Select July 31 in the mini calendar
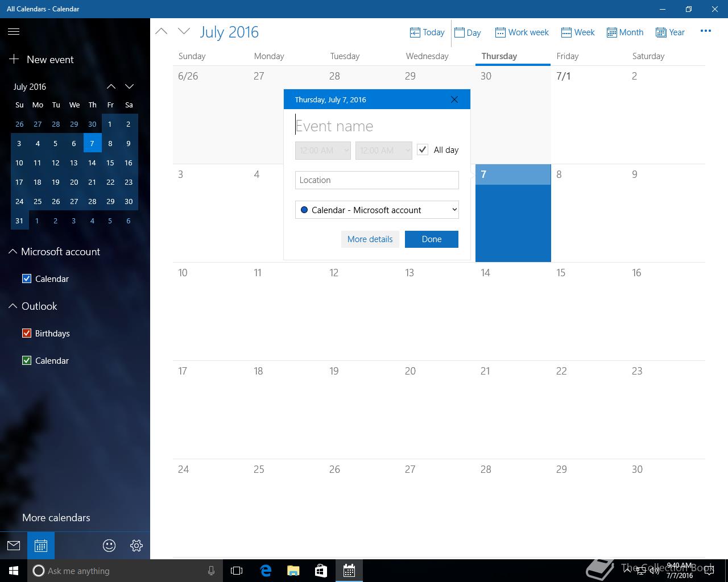This screenshot has height=582, width=728. tap(19, 221)
